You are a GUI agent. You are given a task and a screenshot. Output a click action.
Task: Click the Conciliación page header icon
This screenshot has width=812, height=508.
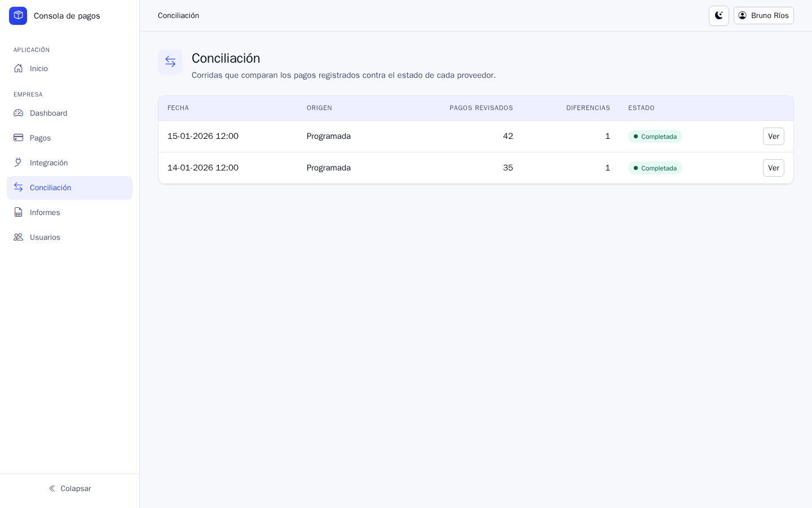tap(170, 62)
